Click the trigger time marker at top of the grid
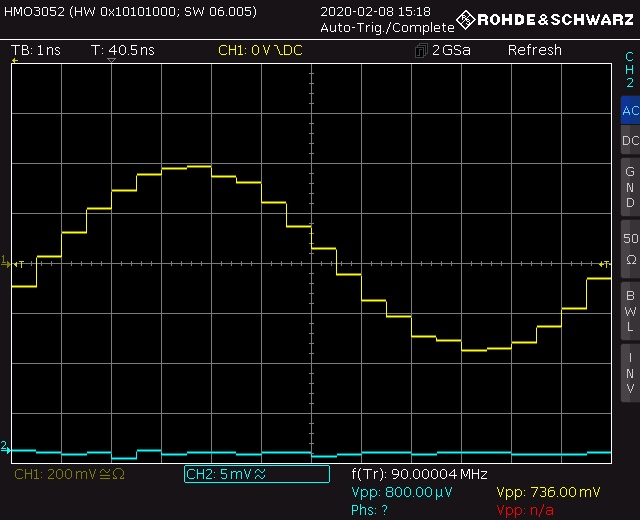Viewport: 640px width, 520px height. [x=112, y=62]
